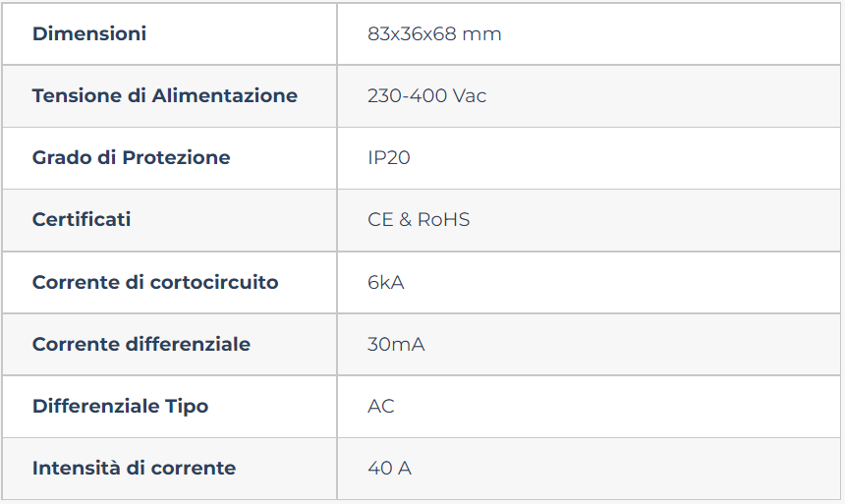Click the Dimensioni label cell
The image size is (845, 504).
coord(169,34)
